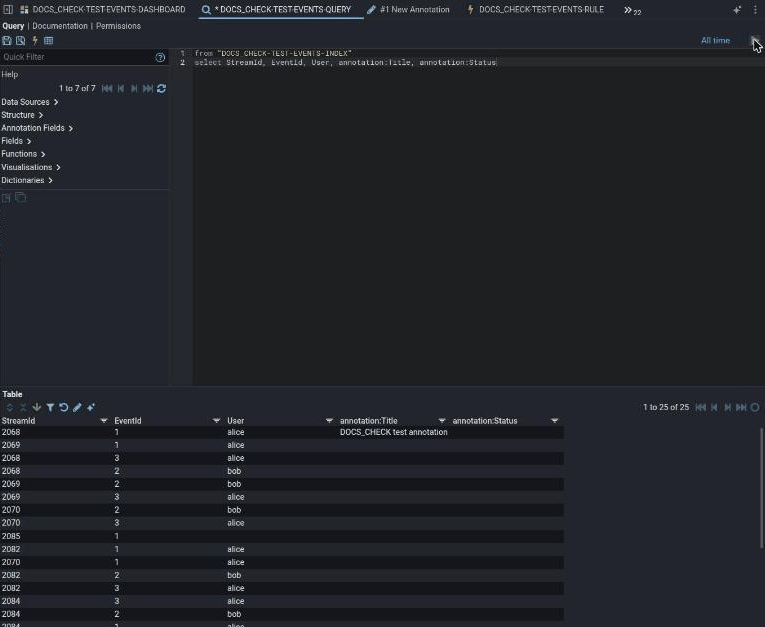The height and width of the screenshot is (627, 765).
Task: Open the #1 New Annotation tab
Action: [x=408, y=9]
